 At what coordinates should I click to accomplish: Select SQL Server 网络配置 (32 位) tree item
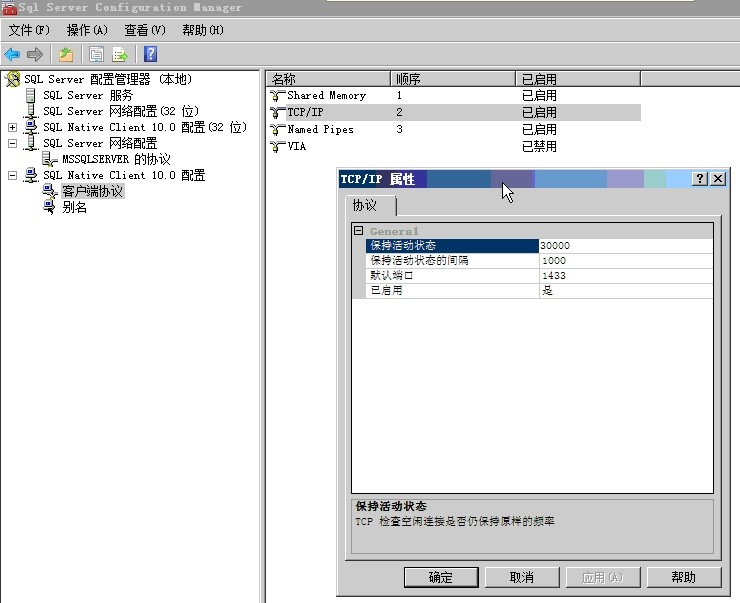pyautogui.click(x=121, y=111)
